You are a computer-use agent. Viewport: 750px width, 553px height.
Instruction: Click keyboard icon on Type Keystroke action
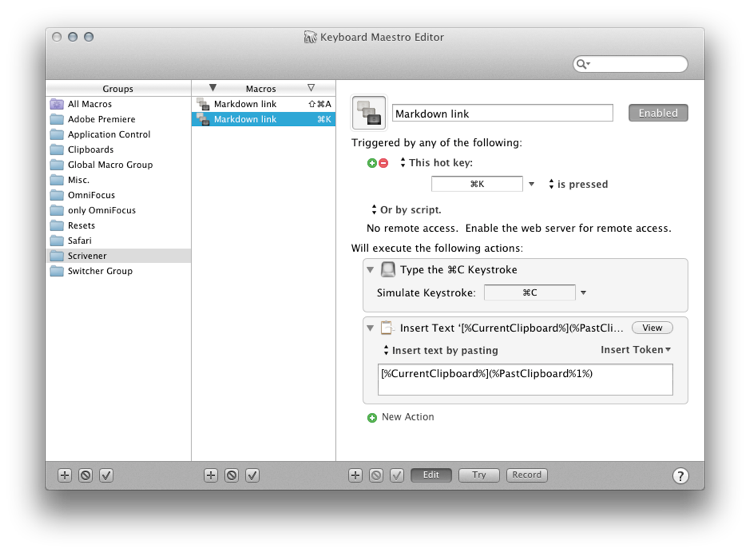point(388,269)
